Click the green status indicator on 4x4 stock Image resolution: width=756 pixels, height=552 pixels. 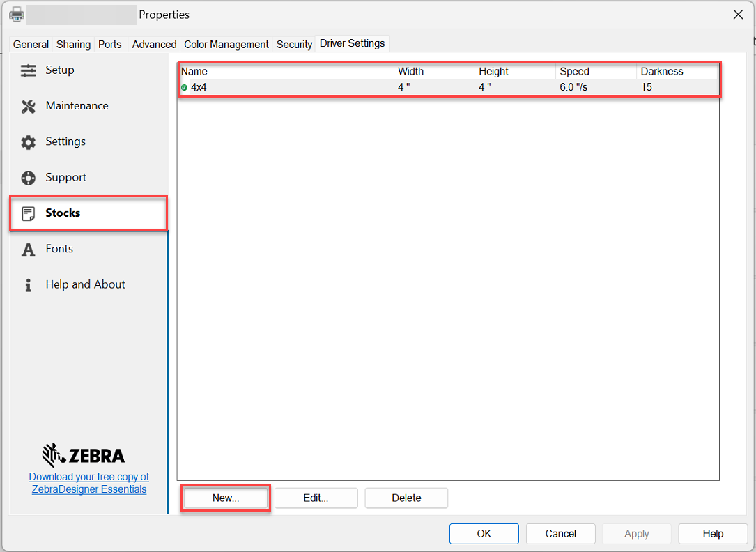[185, 87]
